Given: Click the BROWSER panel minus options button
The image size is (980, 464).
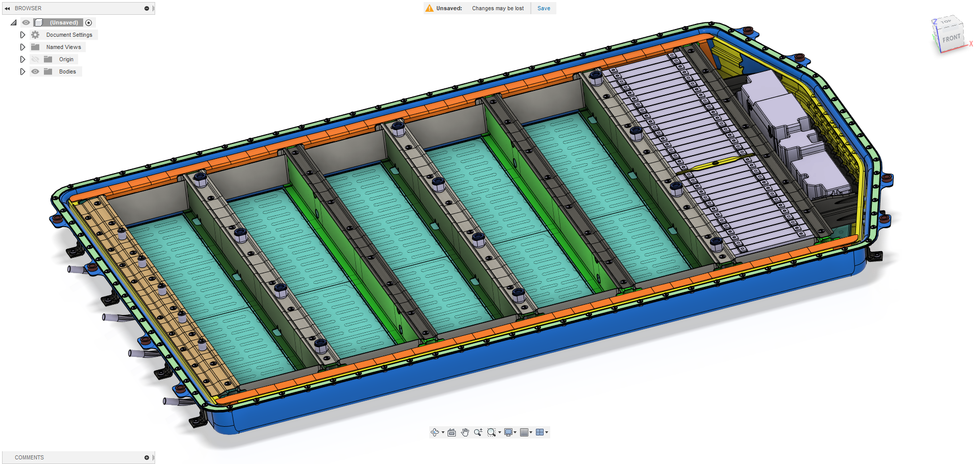Looking at the screenshot, I should coord(146,8).
